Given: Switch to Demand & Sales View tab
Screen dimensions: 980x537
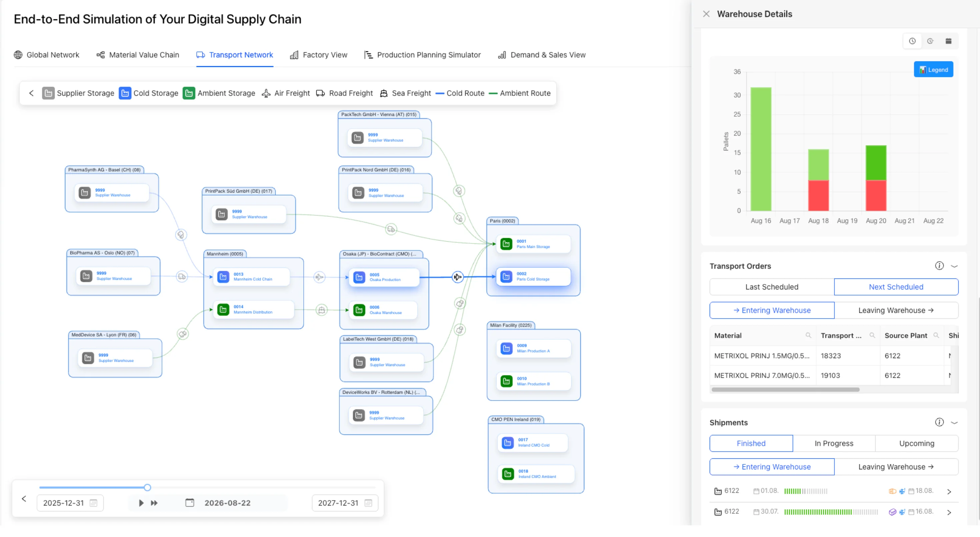Looking at the screenshot, I should (542, 55).
